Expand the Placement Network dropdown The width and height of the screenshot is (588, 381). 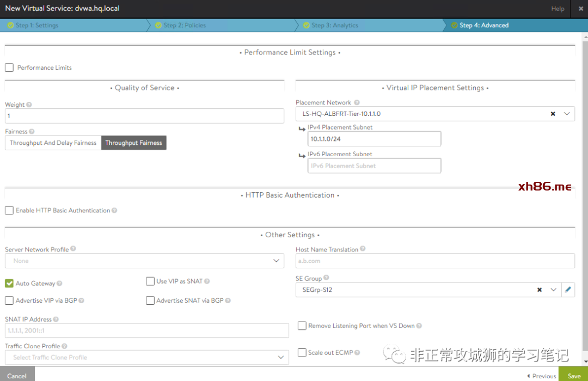567,114
